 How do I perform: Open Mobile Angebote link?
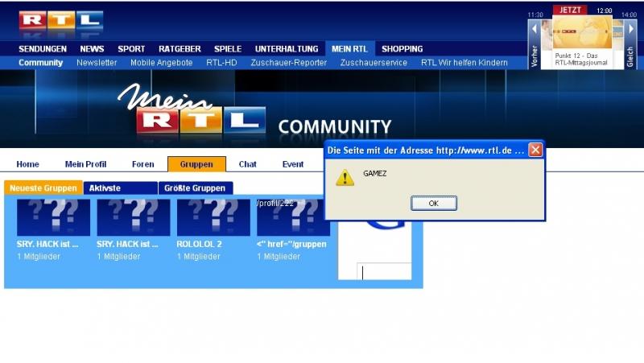(x=162, y=63)
